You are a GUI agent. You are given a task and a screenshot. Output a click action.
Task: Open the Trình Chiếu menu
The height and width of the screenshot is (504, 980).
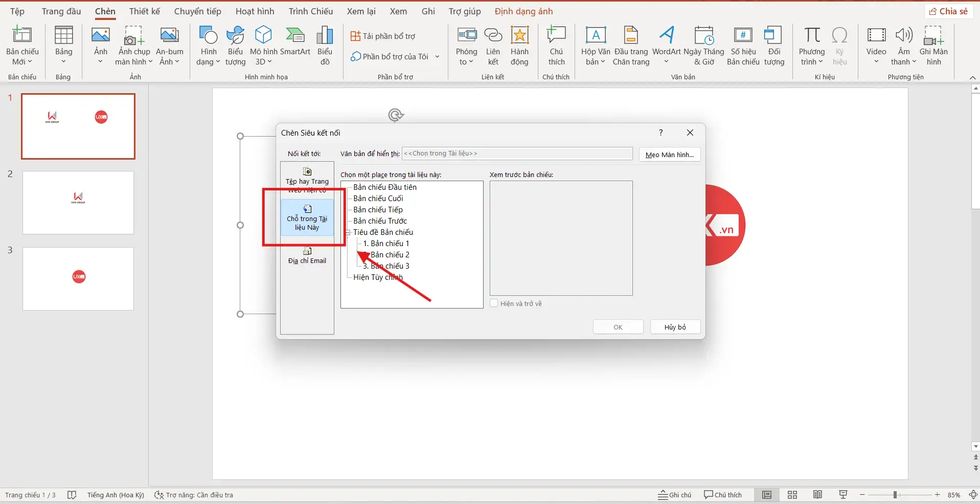coord(310,11)
